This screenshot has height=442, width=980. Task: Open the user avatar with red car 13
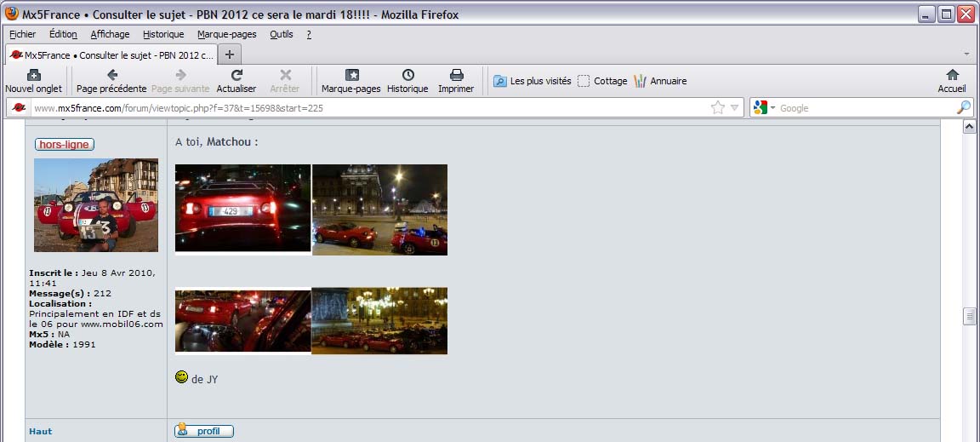tap(95, 204)
